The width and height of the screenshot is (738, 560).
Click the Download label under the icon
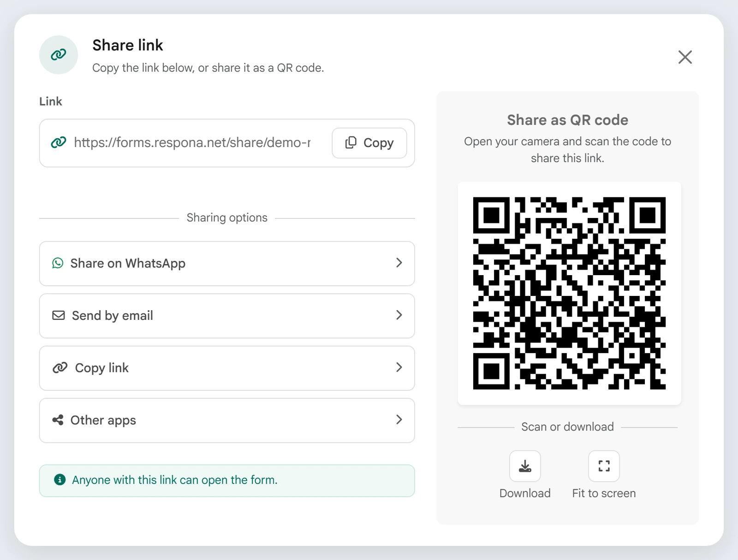pos(525,493)
